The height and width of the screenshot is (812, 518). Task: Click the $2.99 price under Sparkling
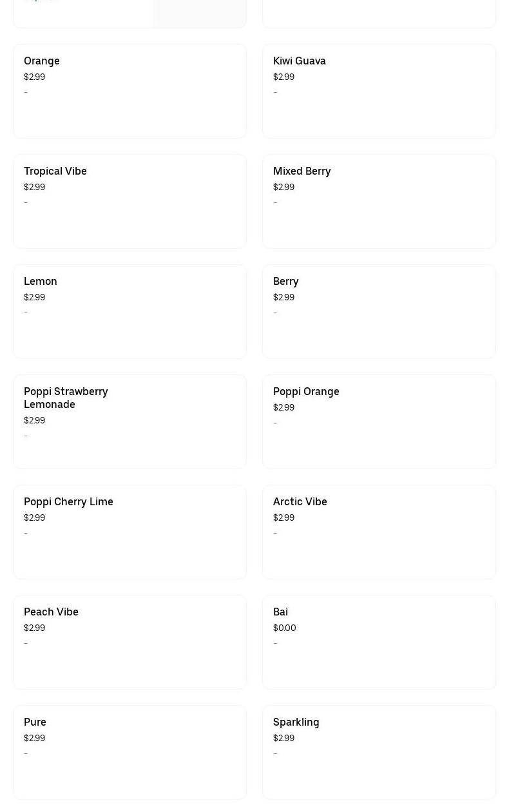(283, 738)
